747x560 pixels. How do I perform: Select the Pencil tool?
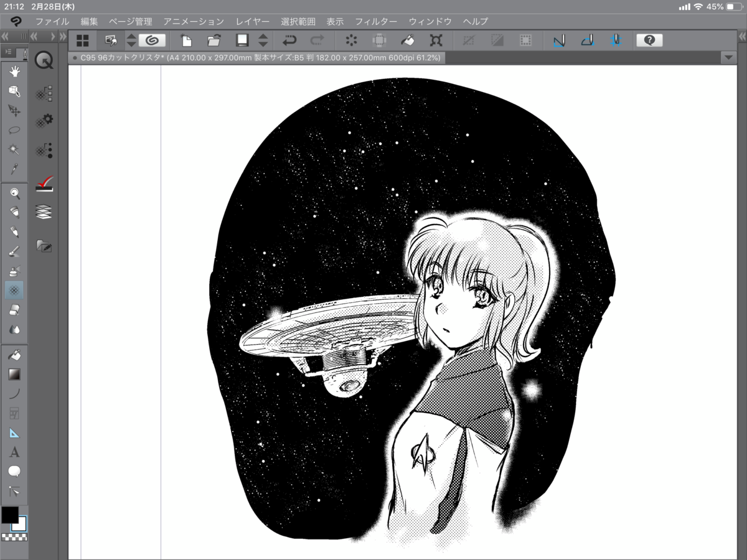[14, 231]
